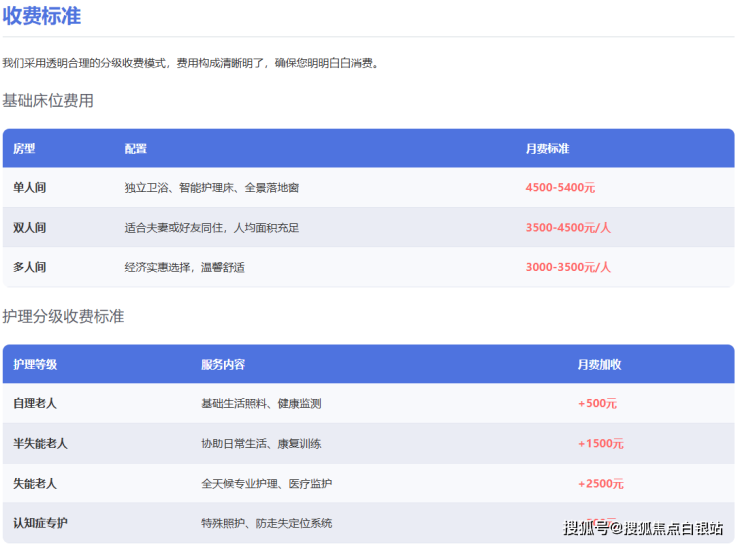Image resolution: width=740 pixels, height=544 pixels.
Task: Select the 护理分级收费标准 section title
Action: point(63,316)
